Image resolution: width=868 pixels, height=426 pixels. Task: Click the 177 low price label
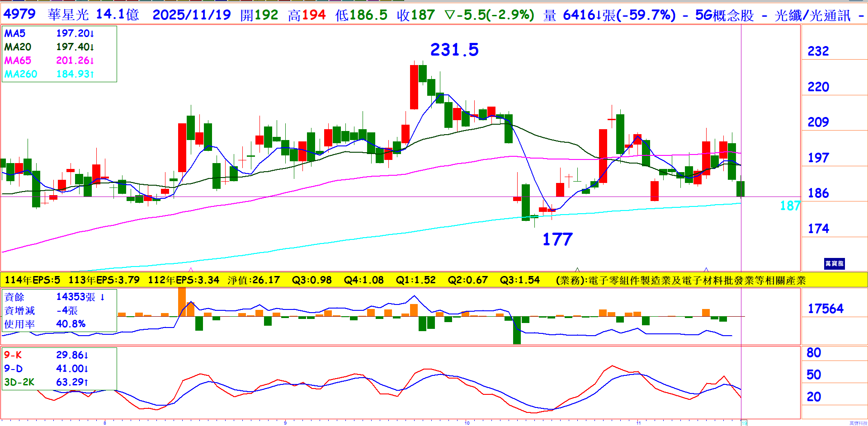click(557, 239)
